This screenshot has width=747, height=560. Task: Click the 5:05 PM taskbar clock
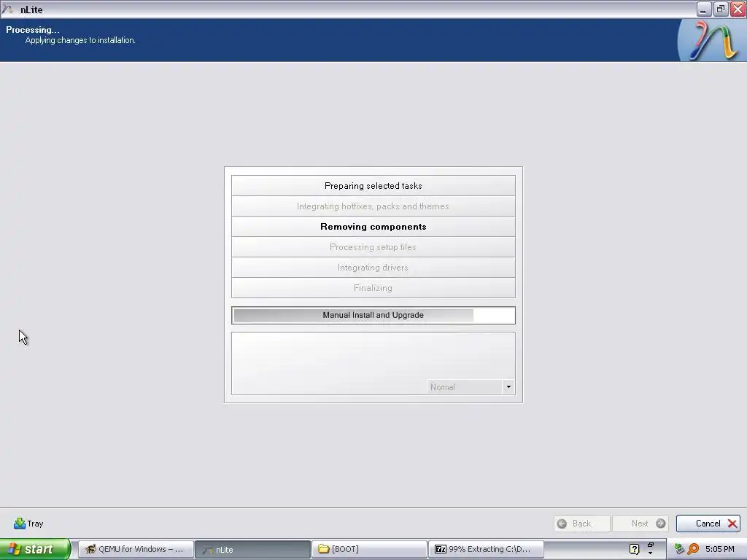click(720, 549)
